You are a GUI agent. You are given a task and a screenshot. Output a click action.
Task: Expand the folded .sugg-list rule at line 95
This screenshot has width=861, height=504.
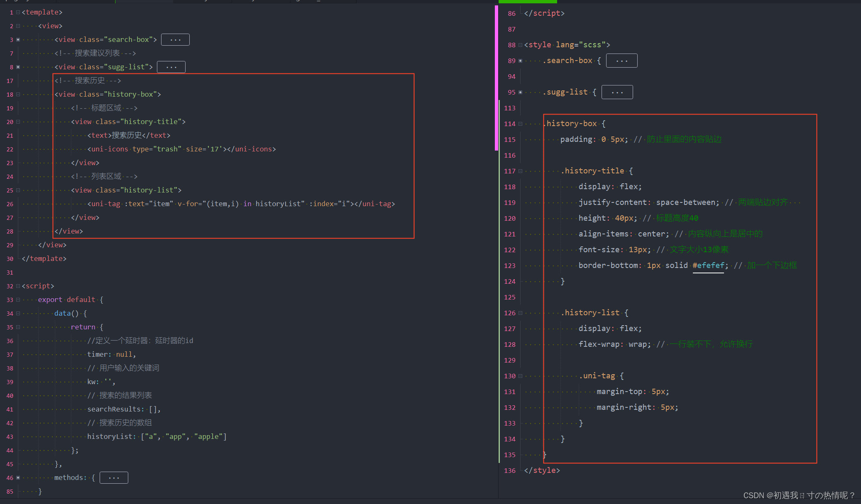click(520, 93)
